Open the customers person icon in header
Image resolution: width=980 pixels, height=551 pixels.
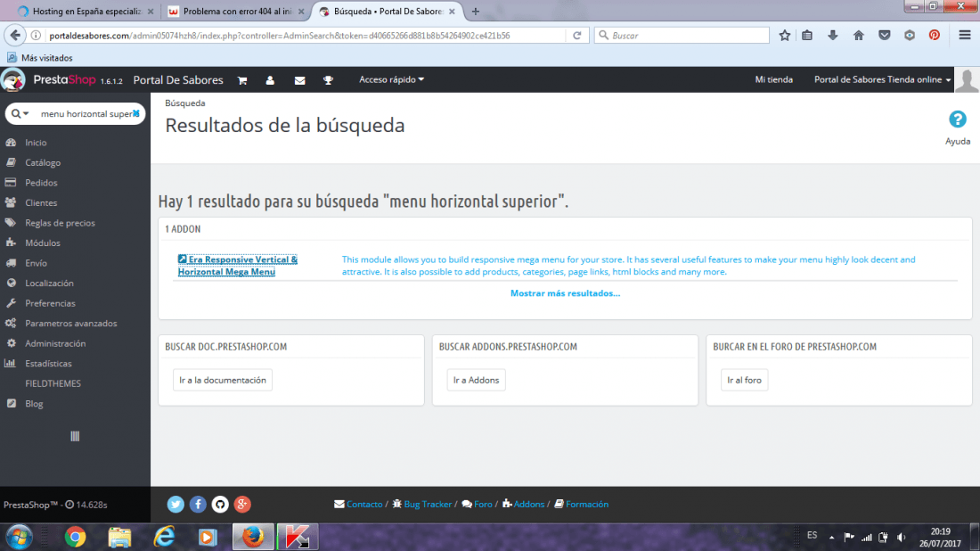coord(270,80)
